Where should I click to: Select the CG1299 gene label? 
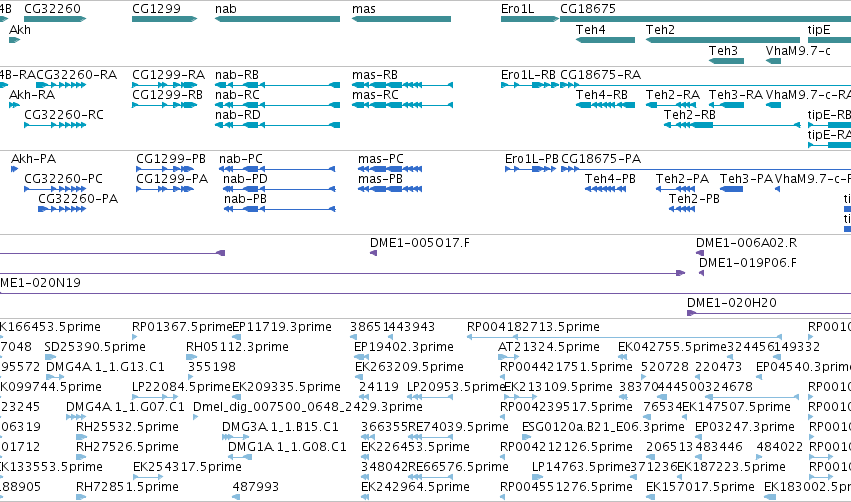(156, 9)
